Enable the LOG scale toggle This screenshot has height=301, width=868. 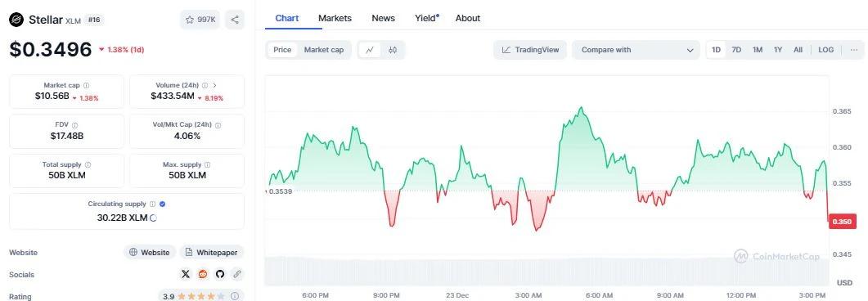click(826, 50)
